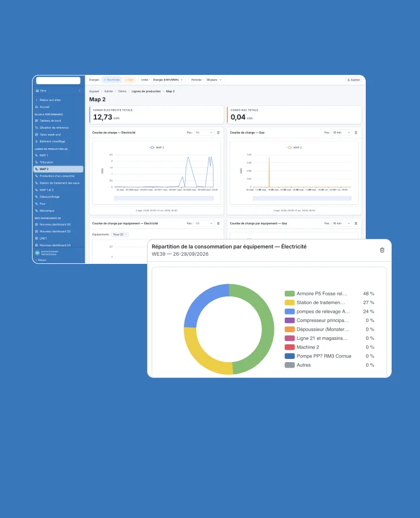The width and height of the screenshot is (420, 518).
Task: Delete the Courbe de charge — Gaz chart
Action: click(x=356, y=132)
